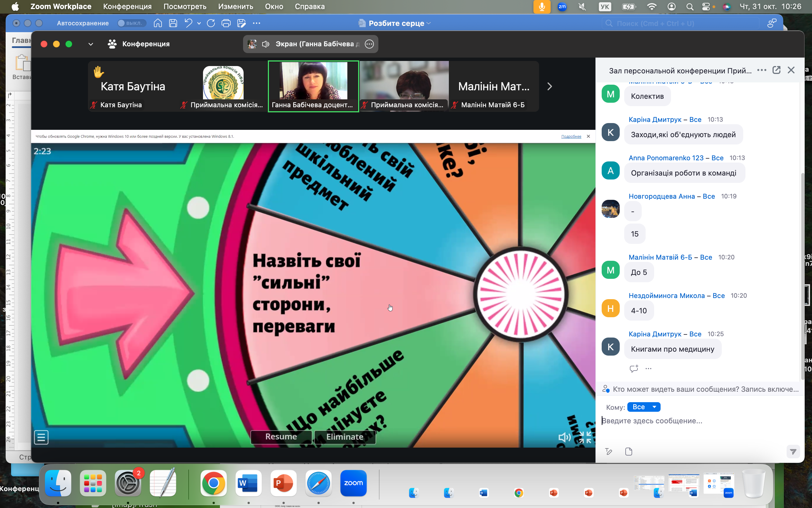Toggle Word's Автосохранение switch

[x=132, y=23]
